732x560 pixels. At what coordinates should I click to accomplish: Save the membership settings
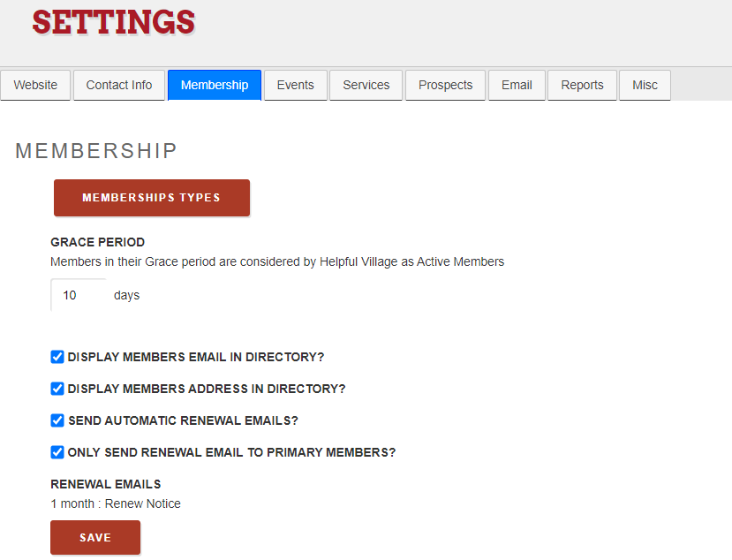pyautogui.click(x=94, y=537)
